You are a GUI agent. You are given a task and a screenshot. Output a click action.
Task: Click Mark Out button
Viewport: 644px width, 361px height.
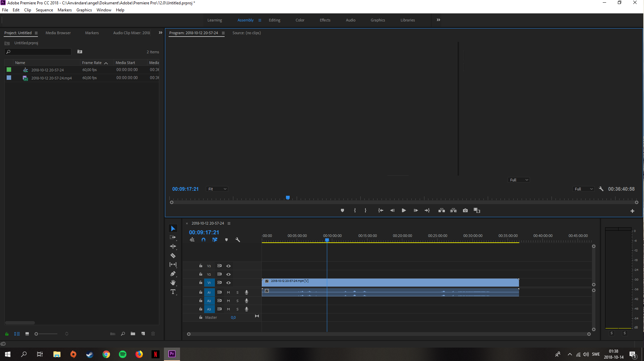(x=365, y=210)
